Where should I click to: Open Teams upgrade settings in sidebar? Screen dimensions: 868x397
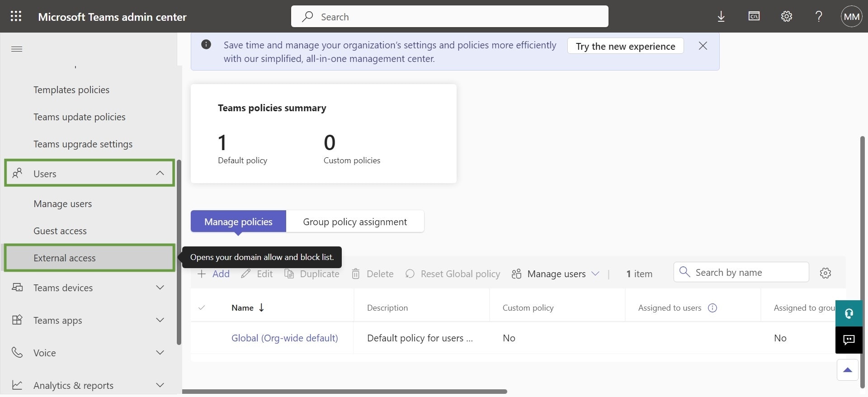tap(83, 144)
